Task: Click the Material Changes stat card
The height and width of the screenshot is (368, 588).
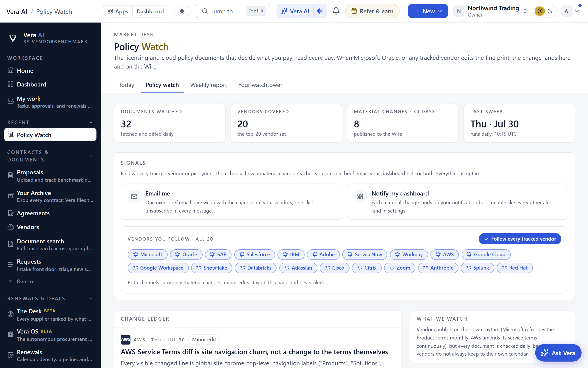Action: (x=403, y=123)
